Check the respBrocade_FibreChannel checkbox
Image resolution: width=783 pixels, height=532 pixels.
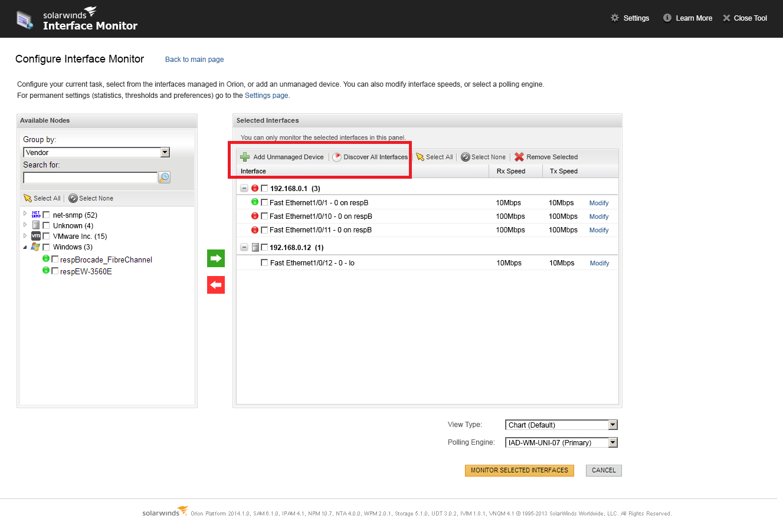(x=55, y=260)
